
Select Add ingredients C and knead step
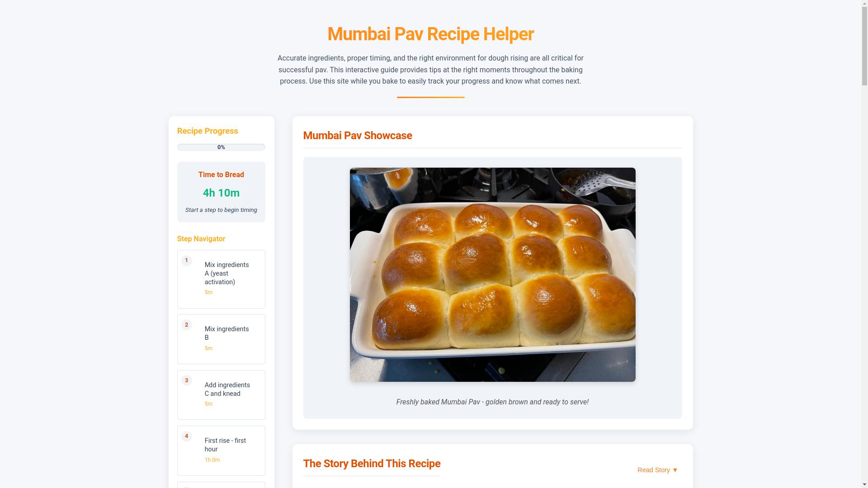coord(221,395)
